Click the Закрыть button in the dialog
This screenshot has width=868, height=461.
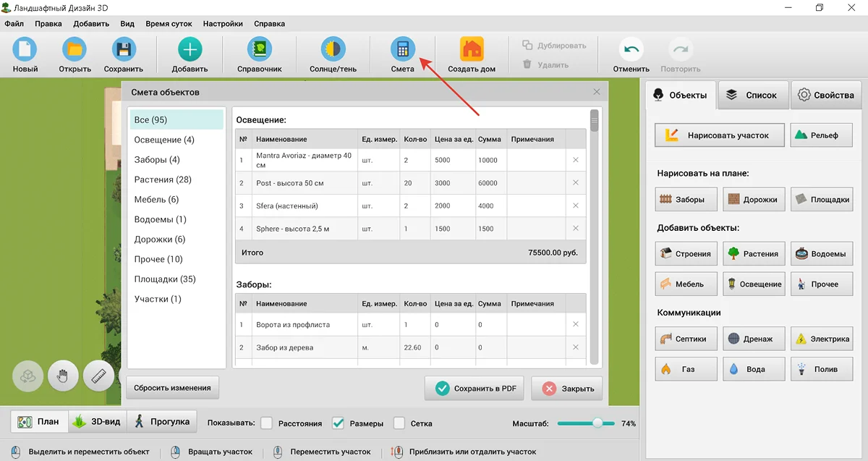pyautogui.click(x=568, y=389)
